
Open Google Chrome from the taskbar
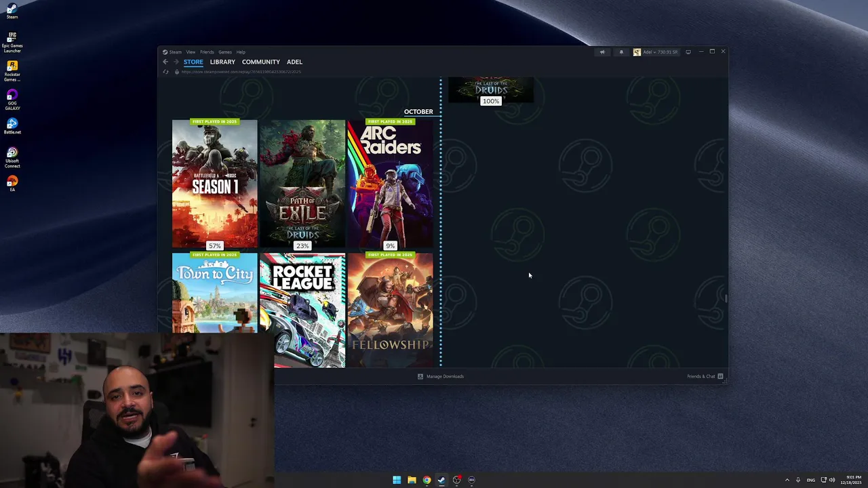pyautogui.click(x=427, y=480)
